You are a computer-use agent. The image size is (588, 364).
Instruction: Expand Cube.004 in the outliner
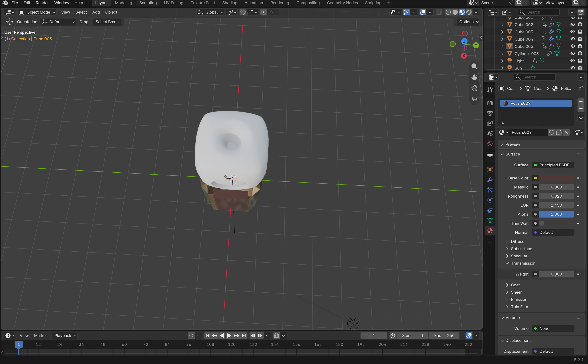click(502, 39)
